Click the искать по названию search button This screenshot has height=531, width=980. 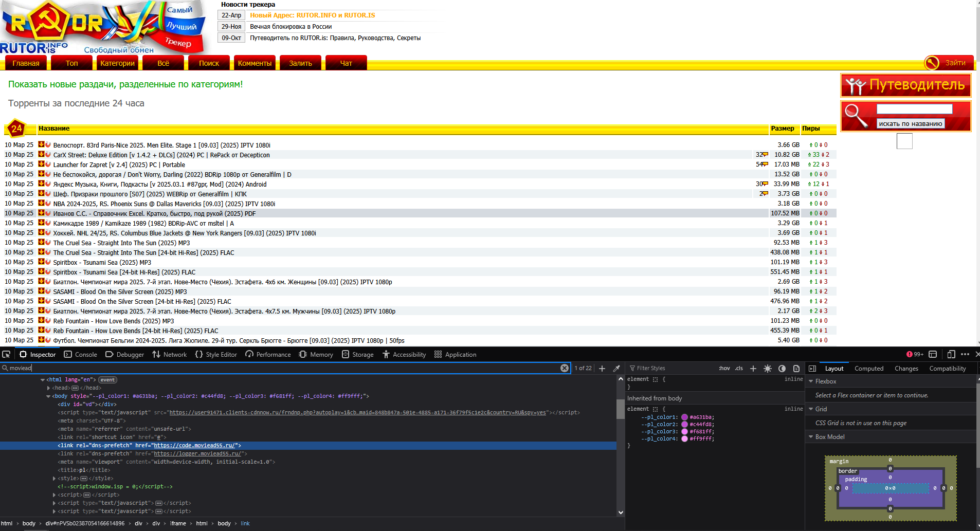tap(911, 123)
